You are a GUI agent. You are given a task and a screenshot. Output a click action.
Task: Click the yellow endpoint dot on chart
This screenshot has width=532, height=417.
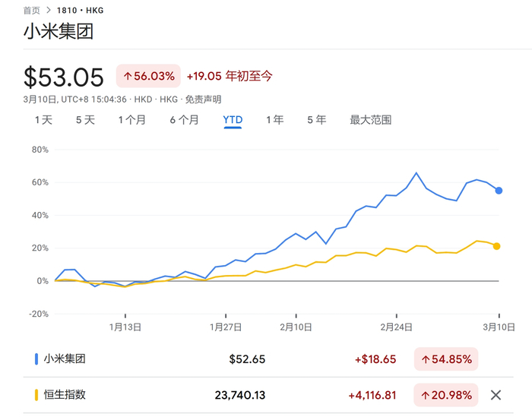coord(496,246)
